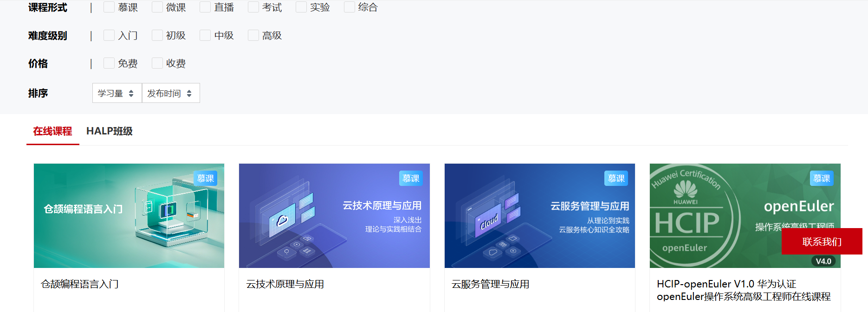The height and width of the screenshot is (312, 868).
Task: Select the 入门 difficulty checkbox
Action: (109, 35)
